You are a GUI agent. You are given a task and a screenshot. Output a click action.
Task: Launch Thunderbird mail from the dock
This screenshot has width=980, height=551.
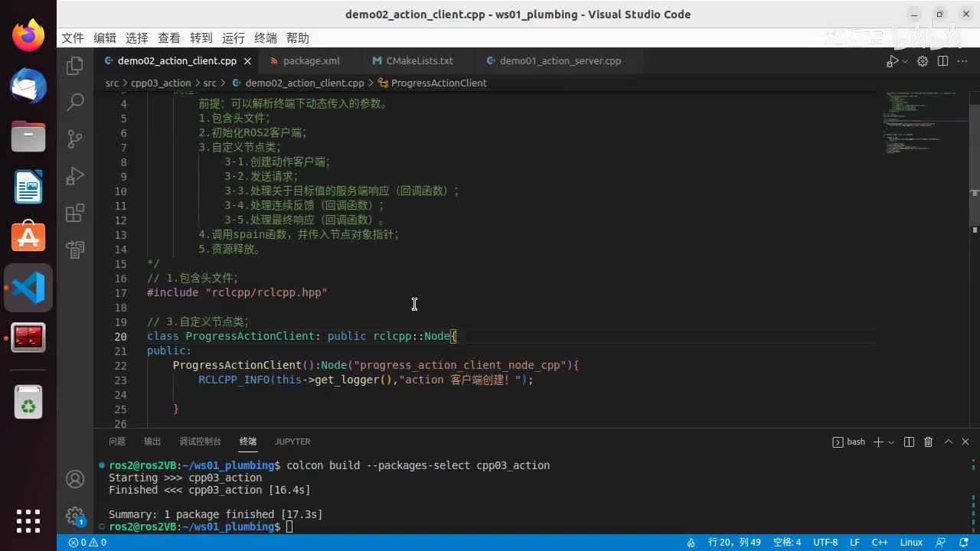click(28, 86)
